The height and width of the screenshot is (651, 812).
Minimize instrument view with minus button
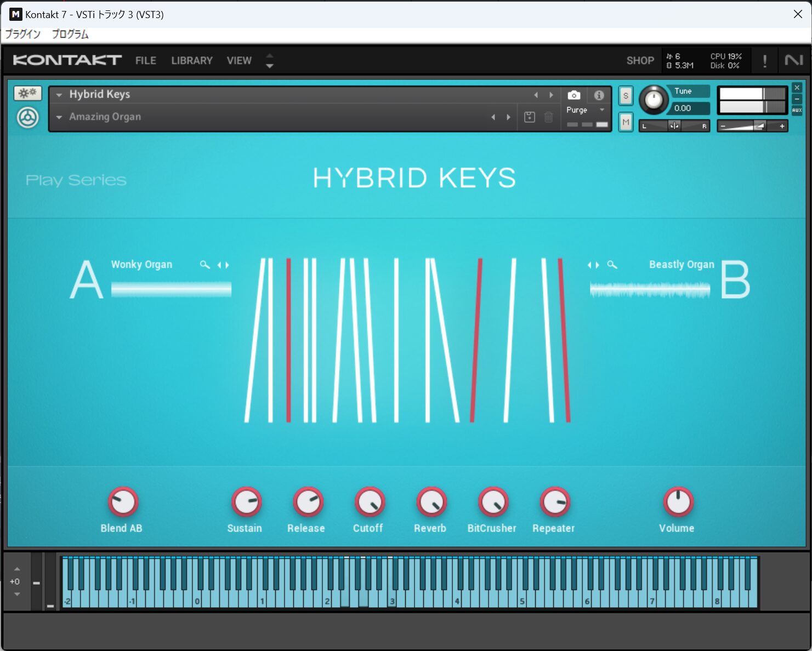797,99
